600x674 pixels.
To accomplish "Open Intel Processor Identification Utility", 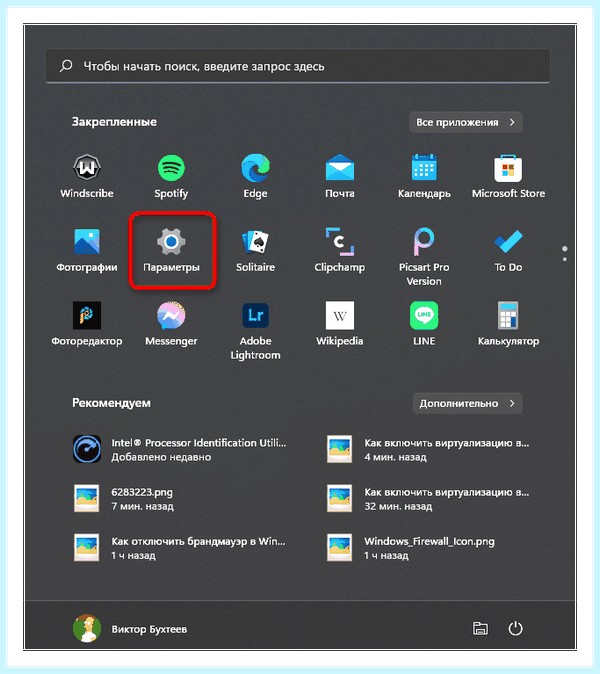I will [181, 449].
